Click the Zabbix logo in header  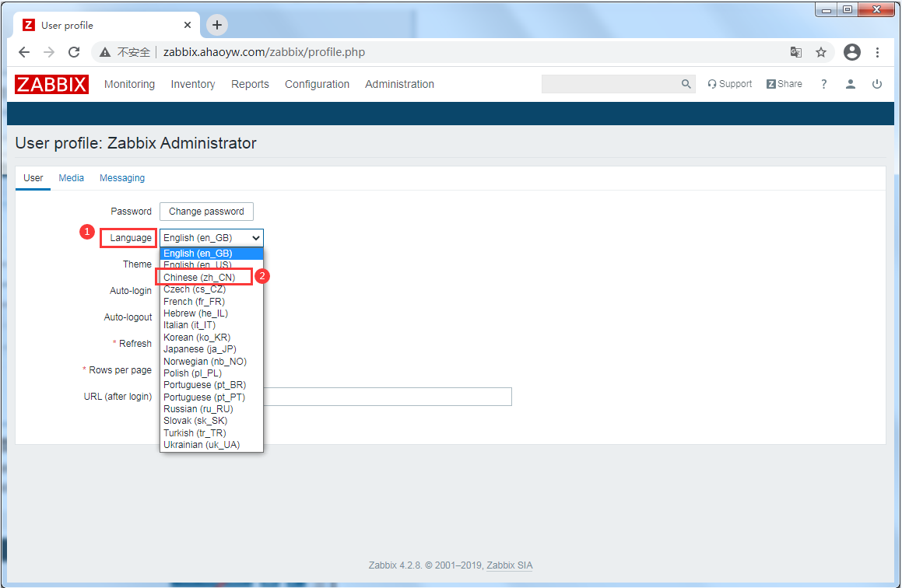(x=52, y=84)
